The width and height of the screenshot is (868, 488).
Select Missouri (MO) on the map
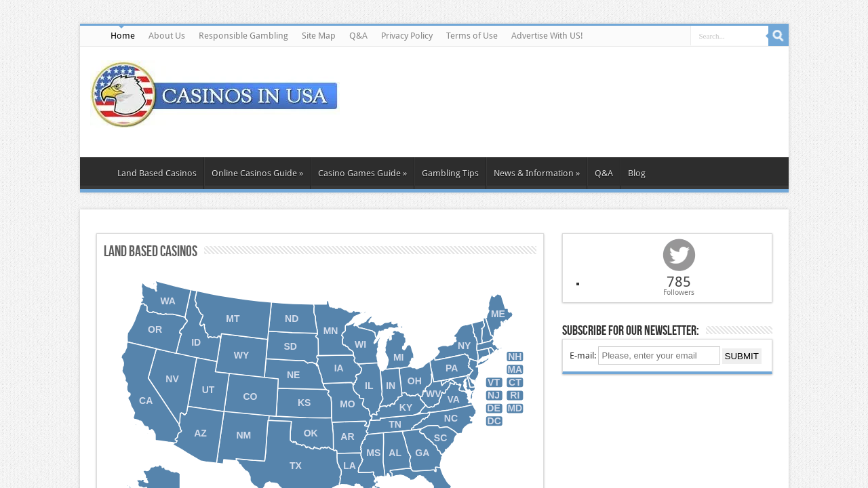click(x=347, y=404)
